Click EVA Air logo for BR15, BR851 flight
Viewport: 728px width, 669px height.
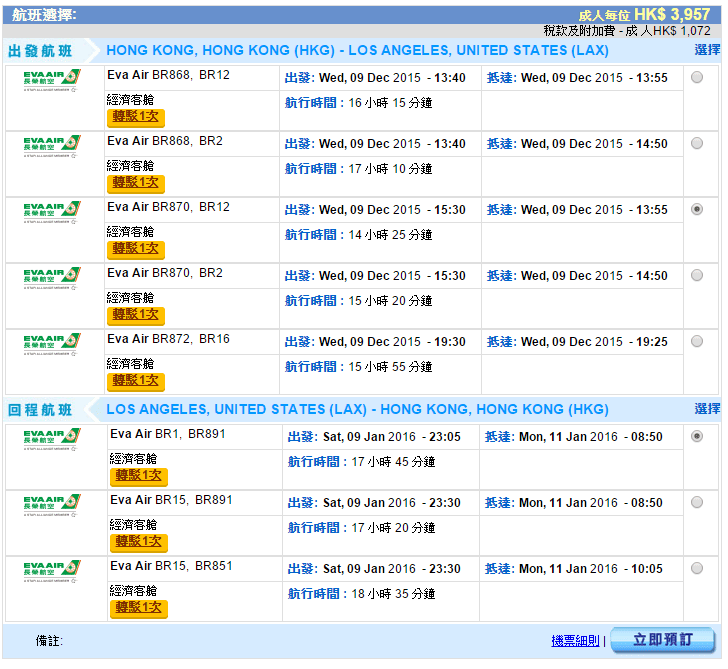click(x=52, y=570)
